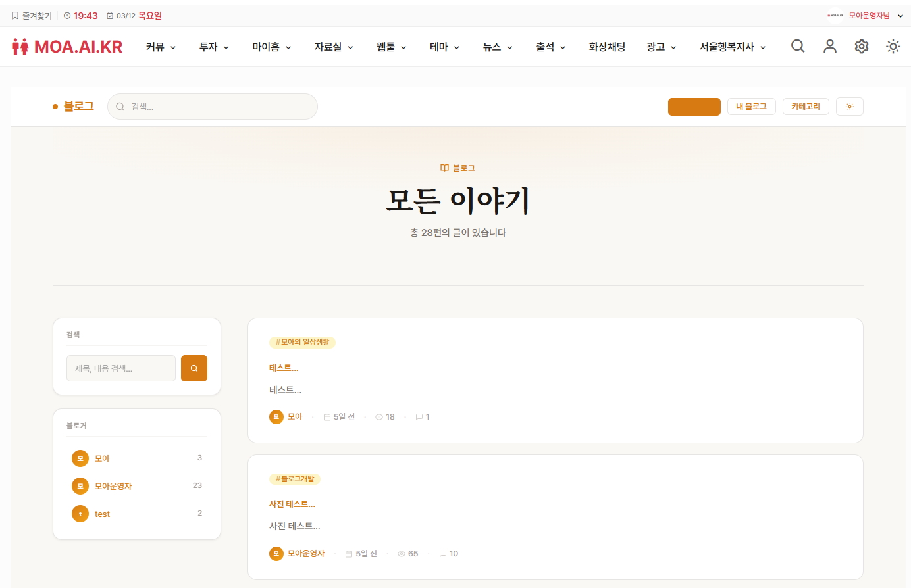Click the 즐겨찾기 bookmark icon
This screenshot has width=911, height=588.
15,16
